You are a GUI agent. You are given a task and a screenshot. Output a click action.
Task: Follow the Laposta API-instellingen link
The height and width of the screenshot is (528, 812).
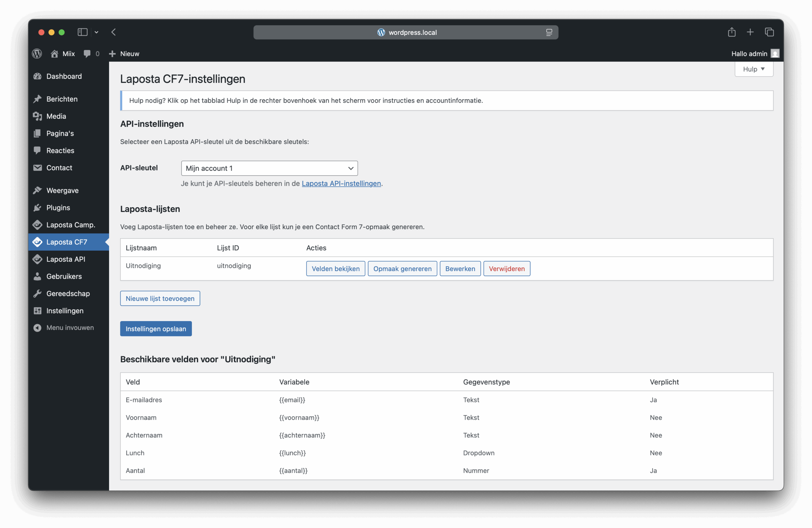[341, 183]
